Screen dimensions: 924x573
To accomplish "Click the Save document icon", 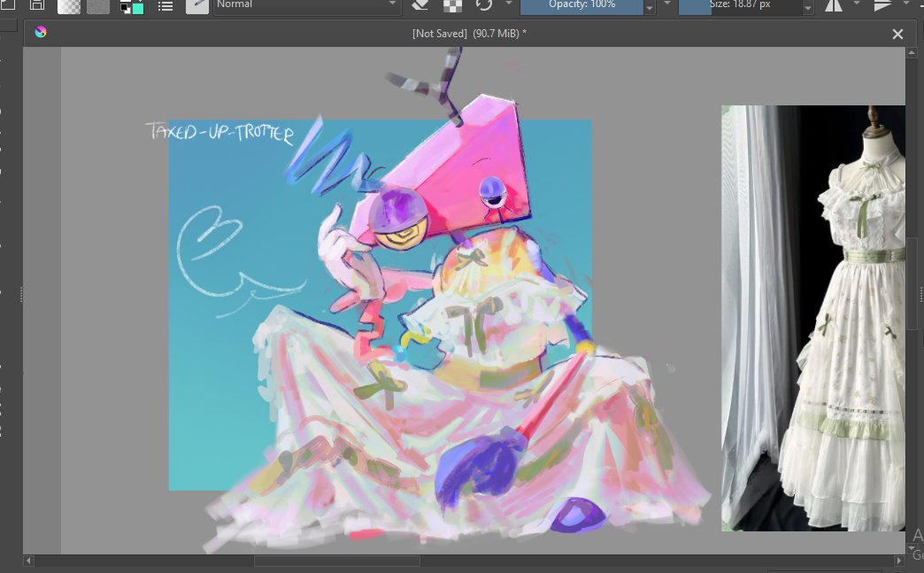I will click(36, 4).
